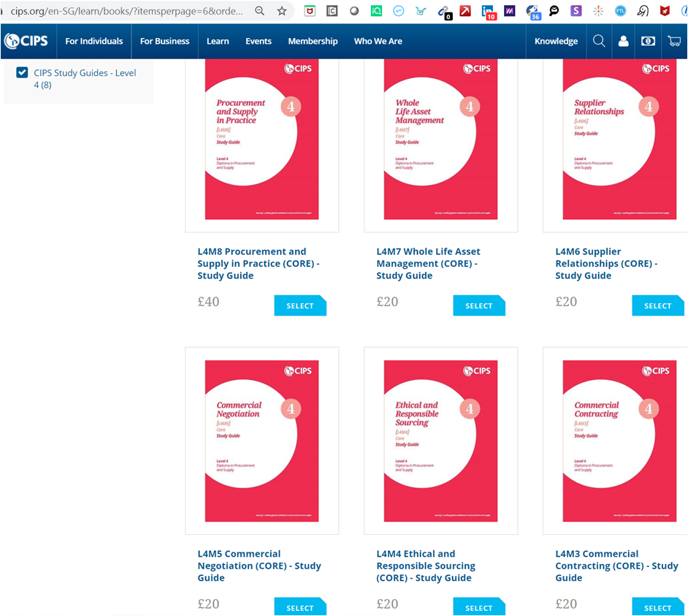Click the zoom magnifier icon in address bar
This screenshot has height=616, width=688.
pyautogui.click(x=259, y=11)
